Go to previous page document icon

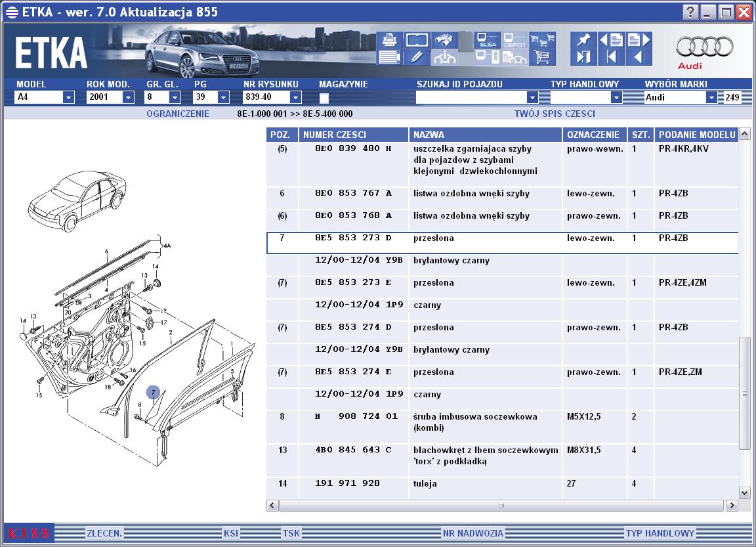(x=611, y=40)
